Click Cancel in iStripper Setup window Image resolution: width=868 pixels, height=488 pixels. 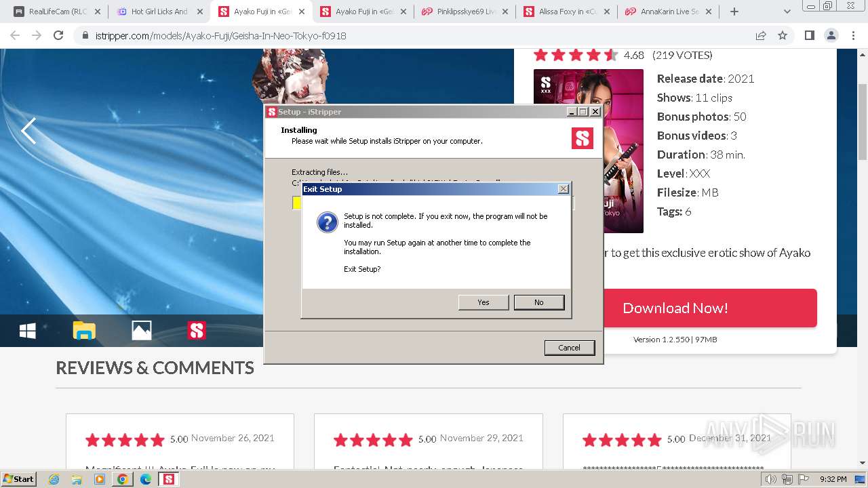pyautogui.click(x=570, y=348)
